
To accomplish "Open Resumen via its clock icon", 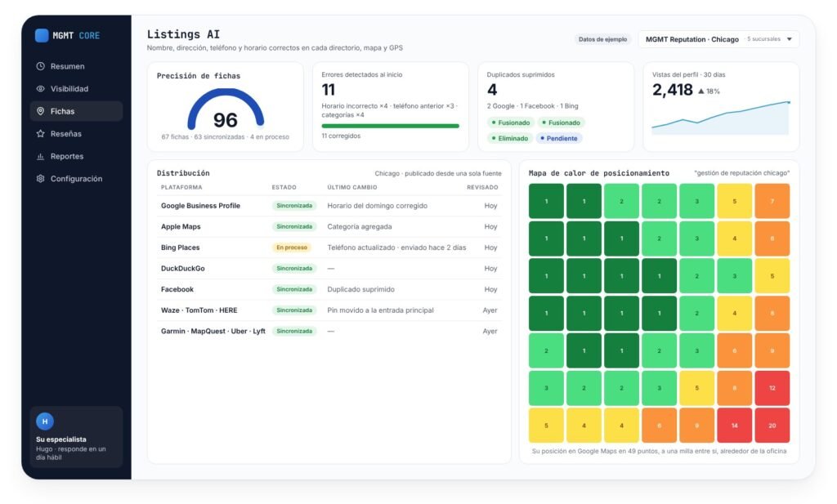I will coord(41,66).
